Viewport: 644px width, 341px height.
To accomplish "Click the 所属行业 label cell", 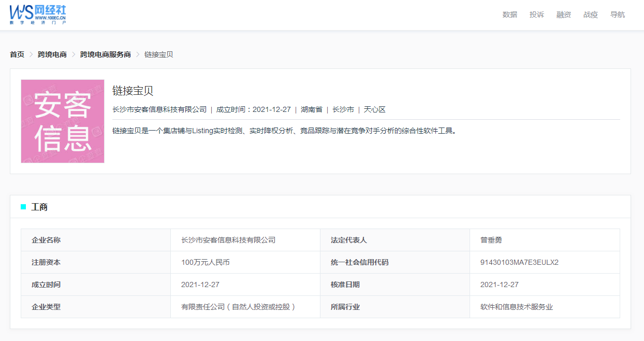I will (x=395, y=307).
